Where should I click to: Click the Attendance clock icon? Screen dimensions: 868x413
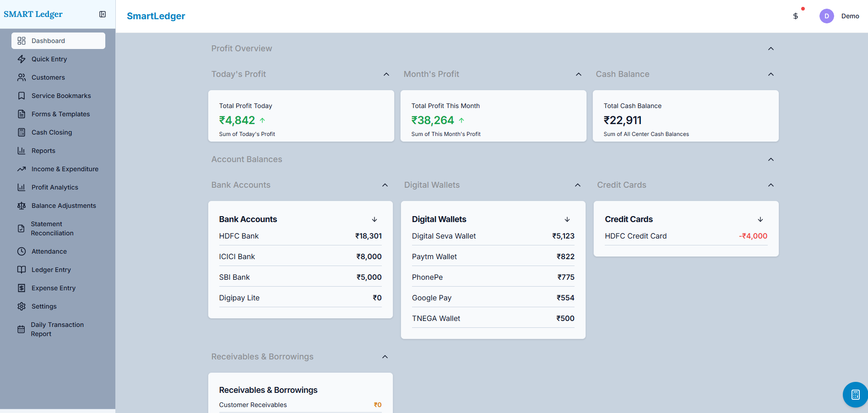(x=22, y=251)
